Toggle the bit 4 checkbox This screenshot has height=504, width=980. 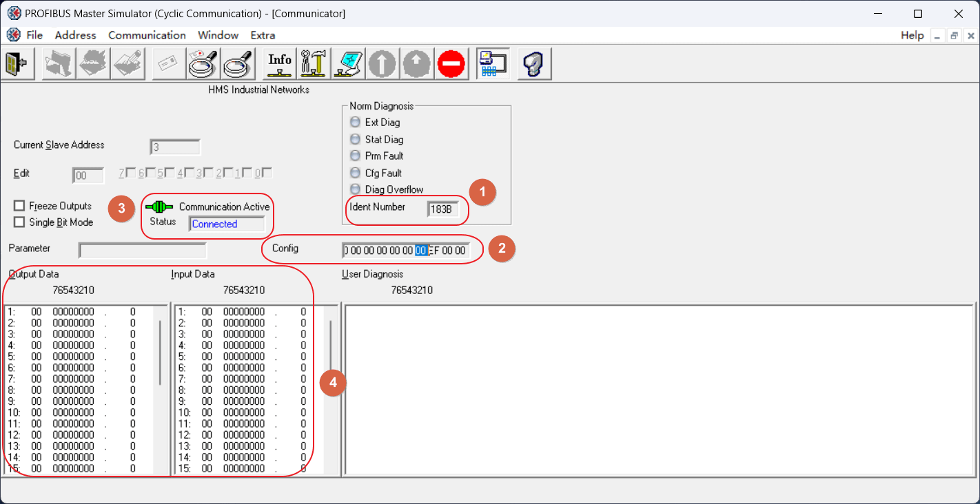pos(189,172)
